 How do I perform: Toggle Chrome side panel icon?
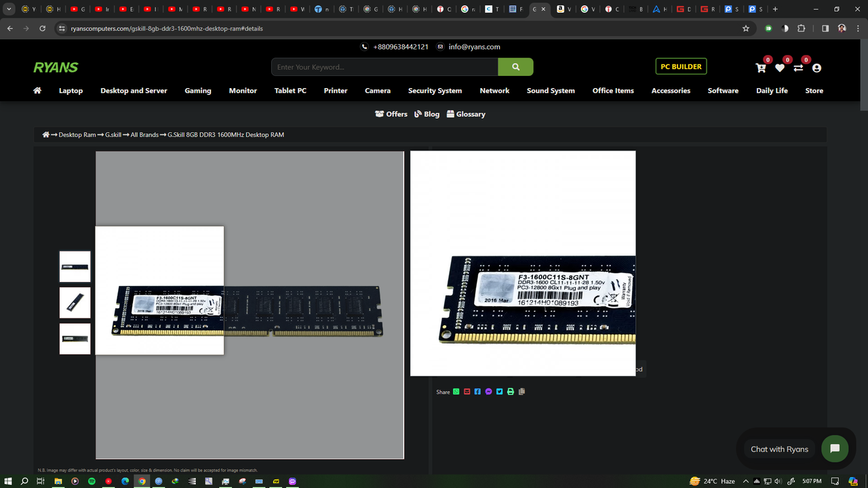click(825, 28)
